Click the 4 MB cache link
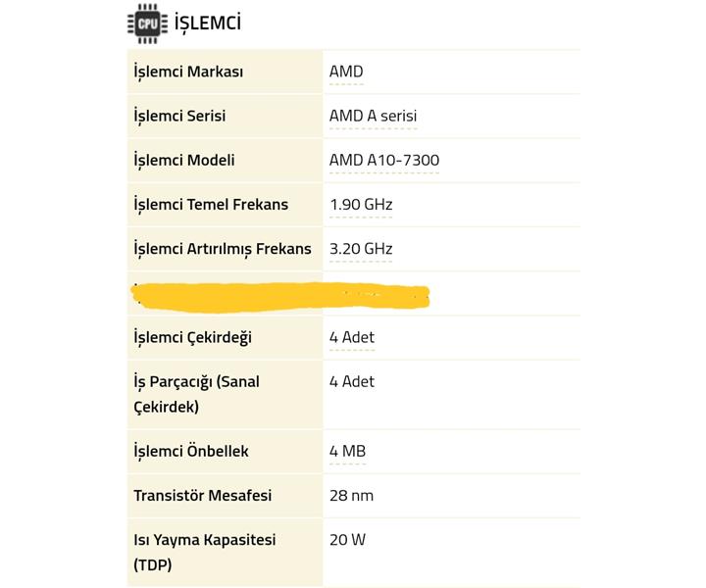 (x=347, y=451)
